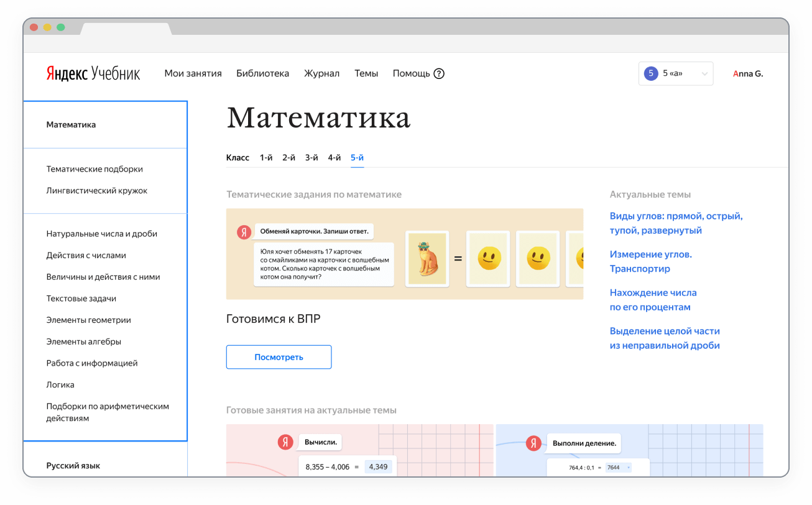
Task: Open Элементы алгебры section
Action: [x=84, y=341]
